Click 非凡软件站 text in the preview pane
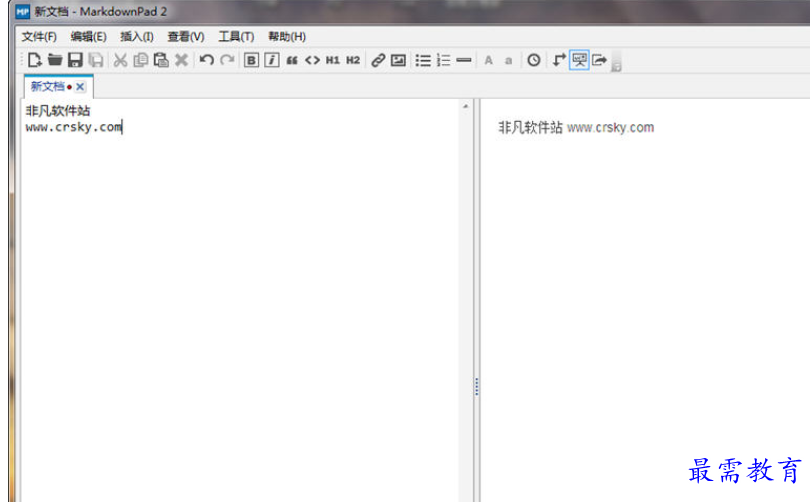The width and height of the screenshot is (810, 502). (531, 128)
